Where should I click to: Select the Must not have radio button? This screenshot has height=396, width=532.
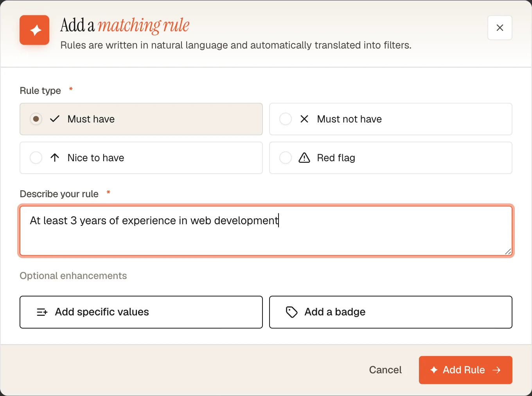[286, 119]
